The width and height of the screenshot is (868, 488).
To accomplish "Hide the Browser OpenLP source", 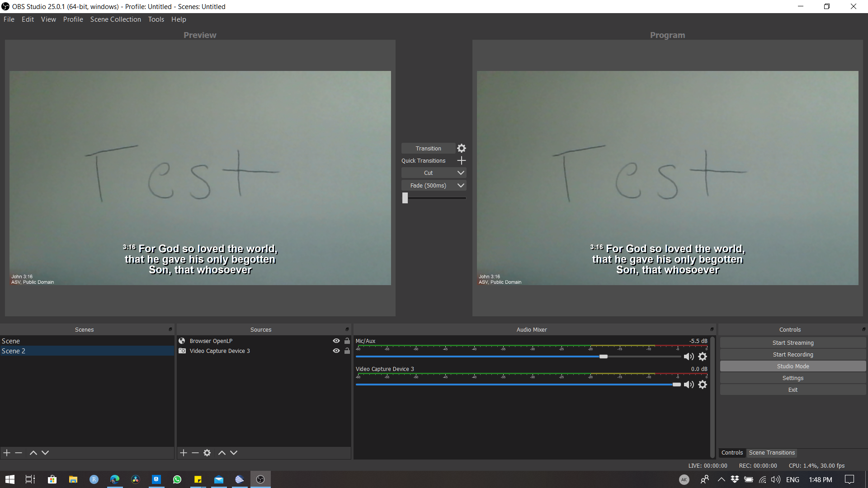I will (x=336, y=341).
